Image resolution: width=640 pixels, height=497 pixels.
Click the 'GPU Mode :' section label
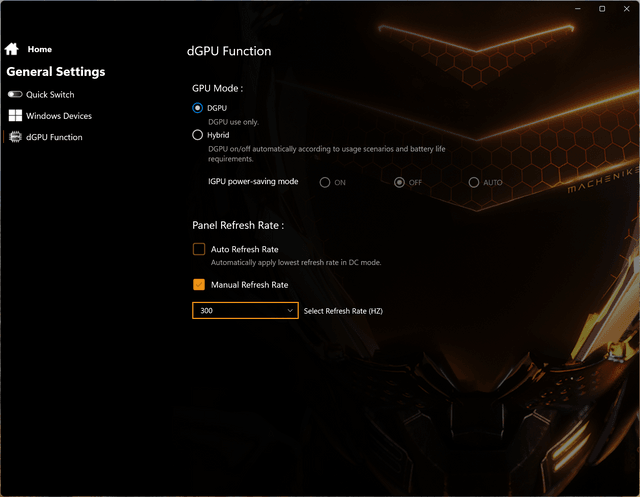coord(218,88)
